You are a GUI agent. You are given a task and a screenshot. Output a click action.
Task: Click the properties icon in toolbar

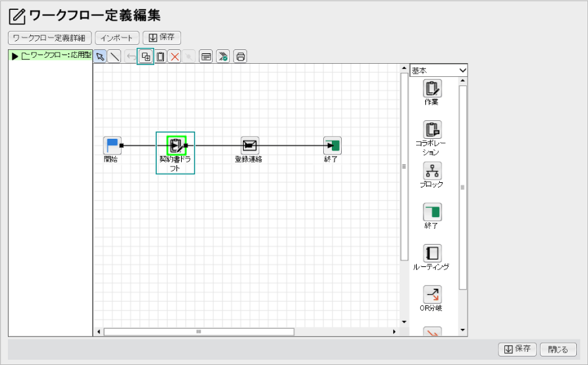click(x=206, y=57)
